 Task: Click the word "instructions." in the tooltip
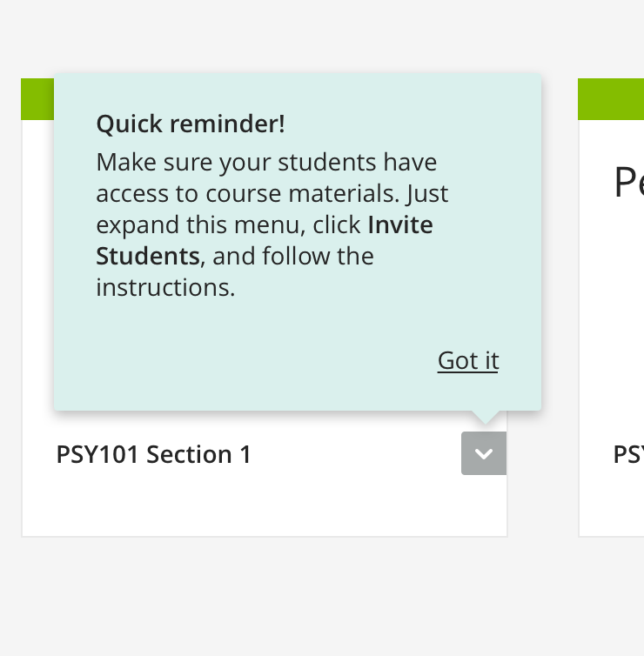[165, 288]
